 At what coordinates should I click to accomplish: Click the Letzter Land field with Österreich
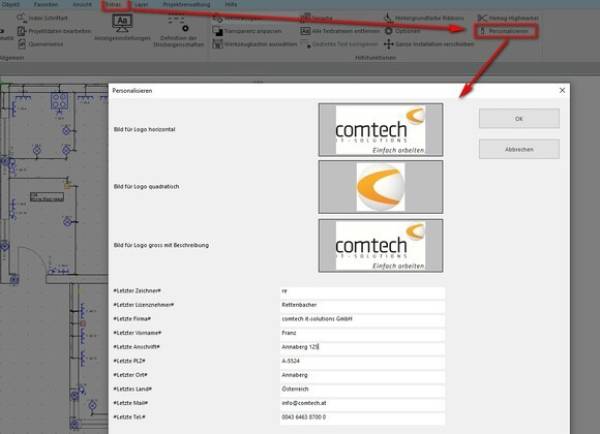tap(362, 389)
